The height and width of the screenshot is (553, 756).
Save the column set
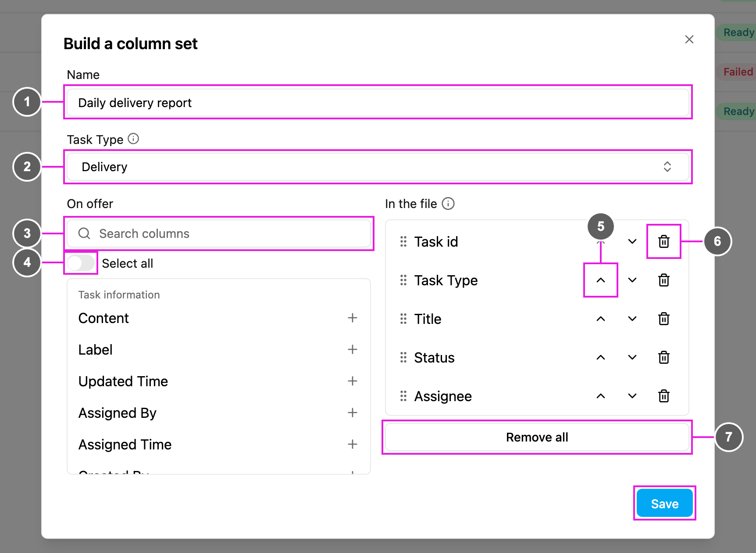665,503
